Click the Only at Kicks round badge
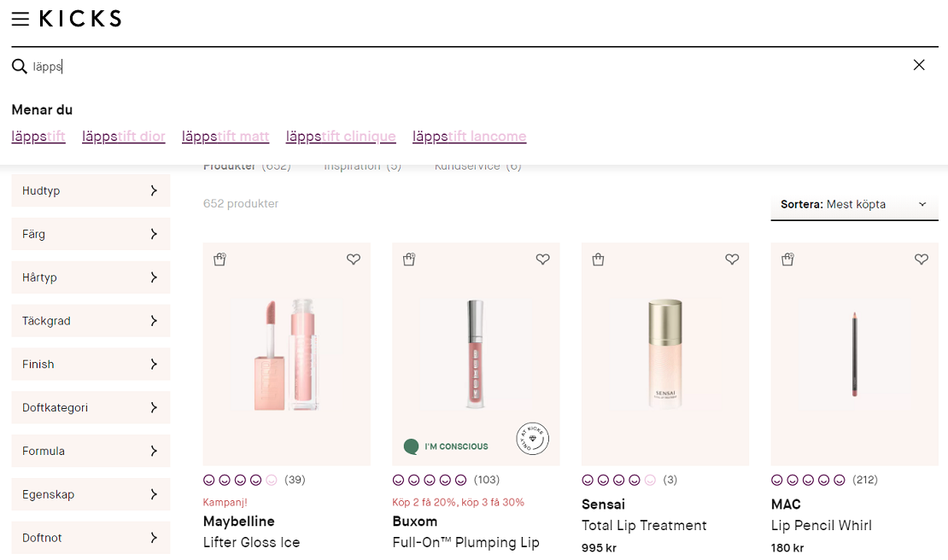This screenshot has width=948, height=560. coord(533,439)
